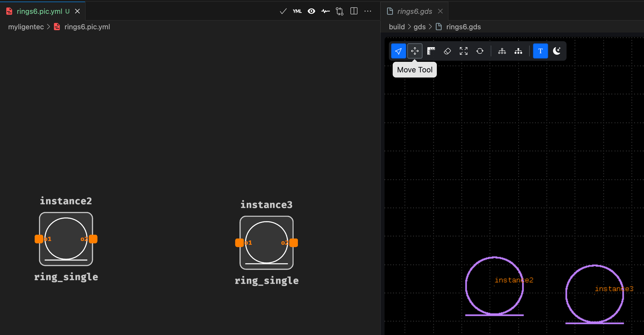Click the o2 port of instance2
The image size is (644, 335).
pos(93,239)
